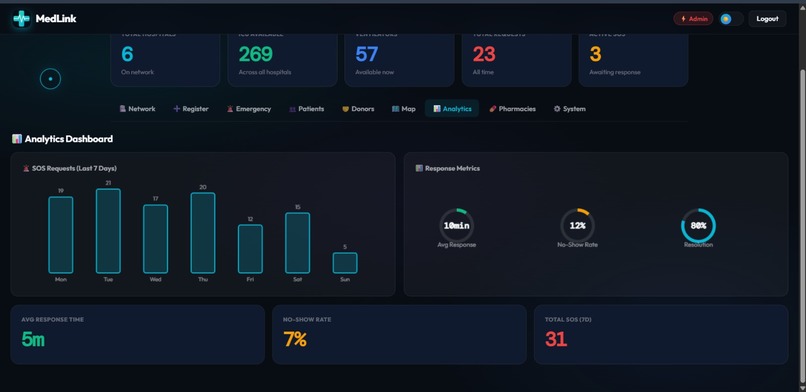Click the Wed bar showing 17
This screenshot has width=806, height=392.
(155, 239)
